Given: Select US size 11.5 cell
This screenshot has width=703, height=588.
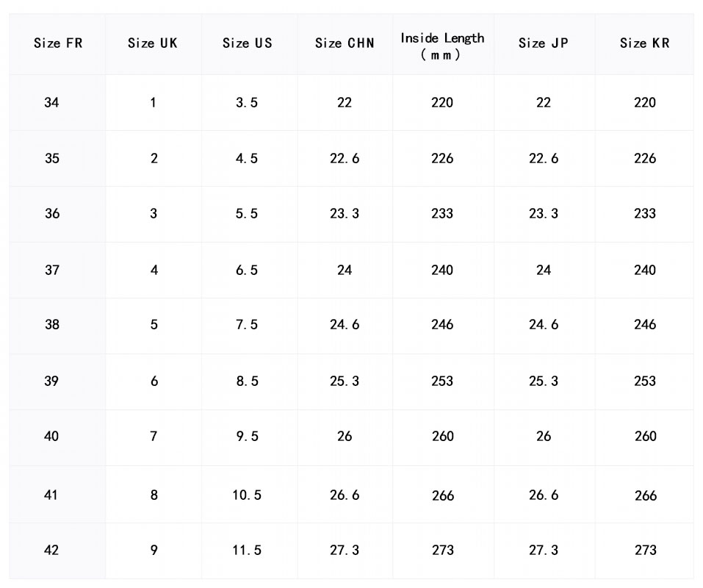Looking at the screenshot, I should pyautogui.click(x=247, y=551).
